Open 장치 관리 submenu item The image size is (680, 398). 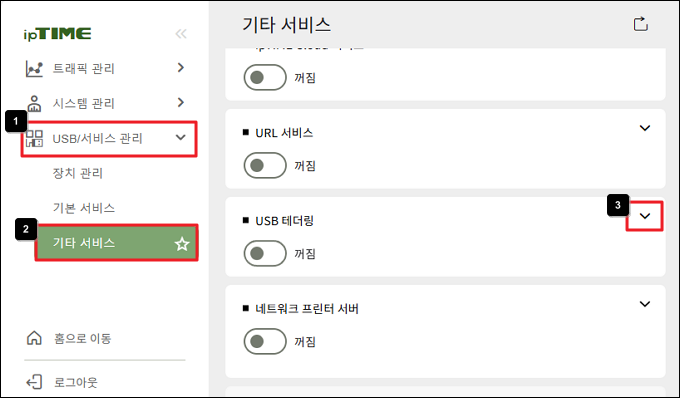click(78, 173)
